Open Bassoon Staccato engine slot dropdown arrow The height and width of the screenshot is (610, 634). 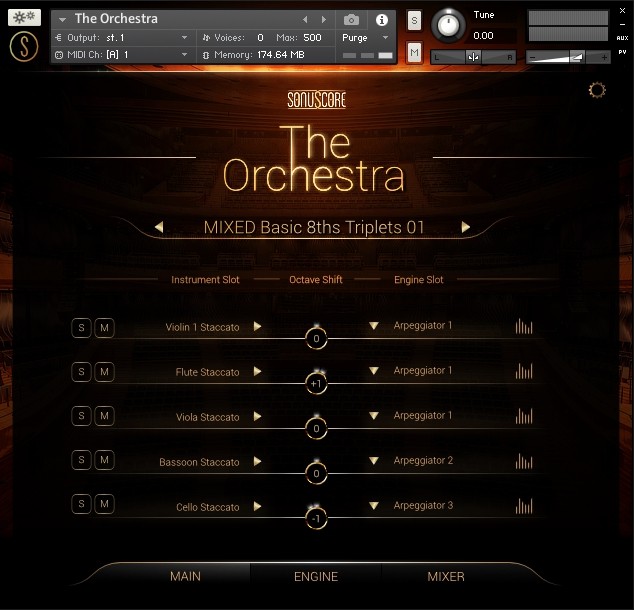374,461
